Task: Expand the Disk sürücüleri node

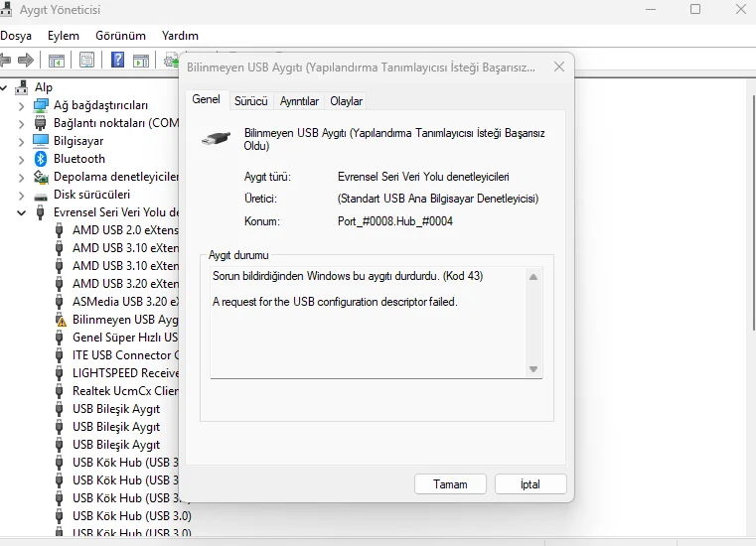Action: 21,196
